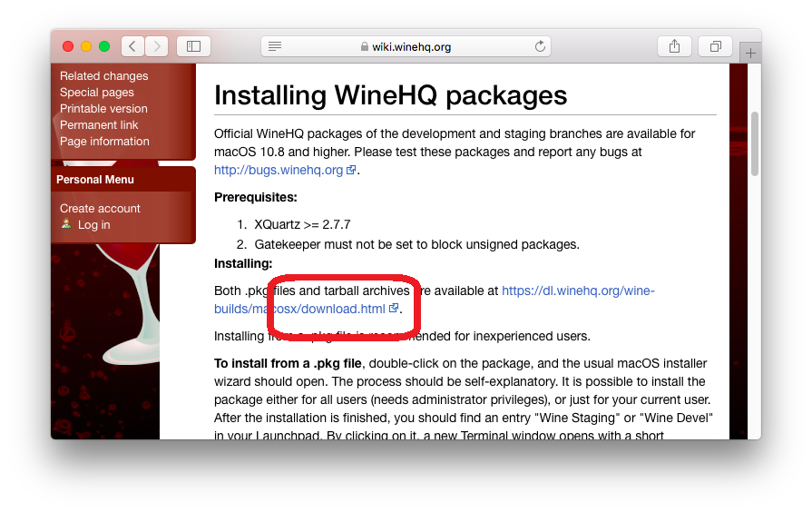This screenshot has height=512, width=812.
Task: Reload the wiki.winehq.org page
Action: coord(540,46)
